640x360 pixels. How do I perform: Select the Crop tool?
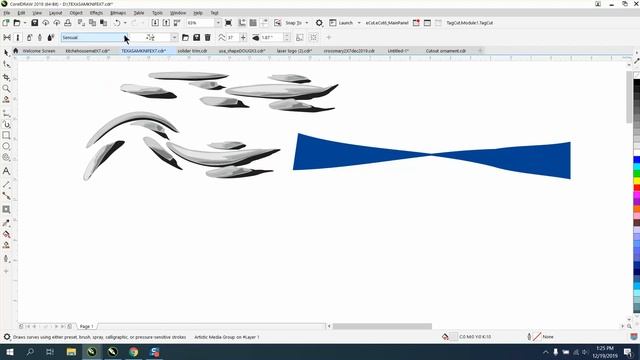point(6,77)
